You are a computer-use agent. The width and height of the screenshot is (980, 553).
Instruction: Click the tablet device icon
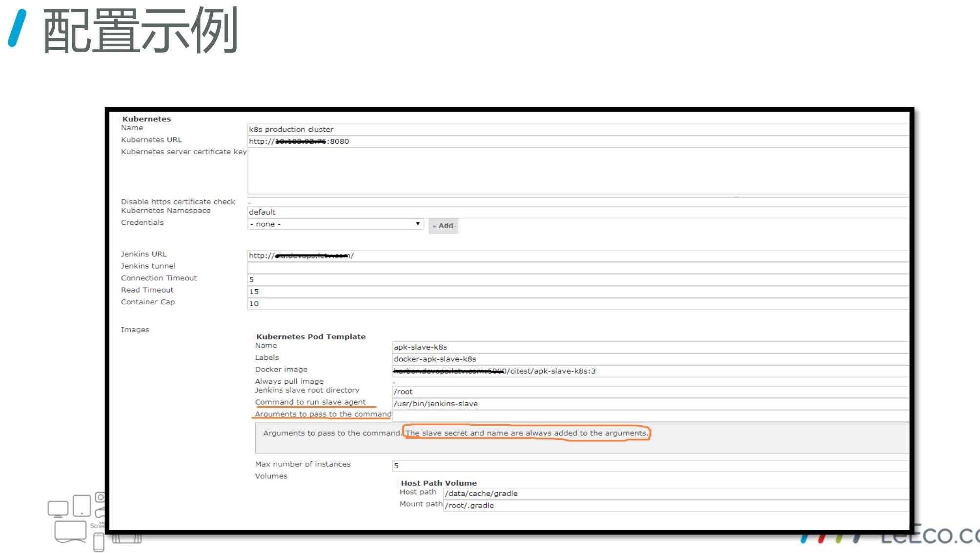coord(82,506)
